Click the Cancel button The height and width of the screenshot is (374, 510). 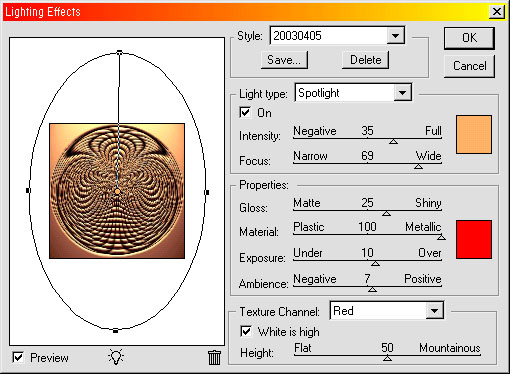pyautogui.click(x=469, y=66)
